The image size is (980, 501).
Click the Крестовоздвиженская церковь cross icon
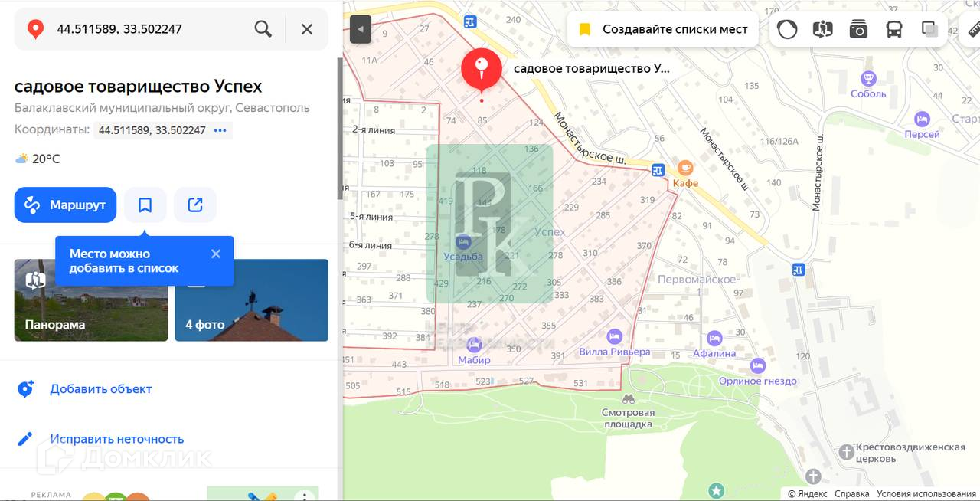[846, 452]
